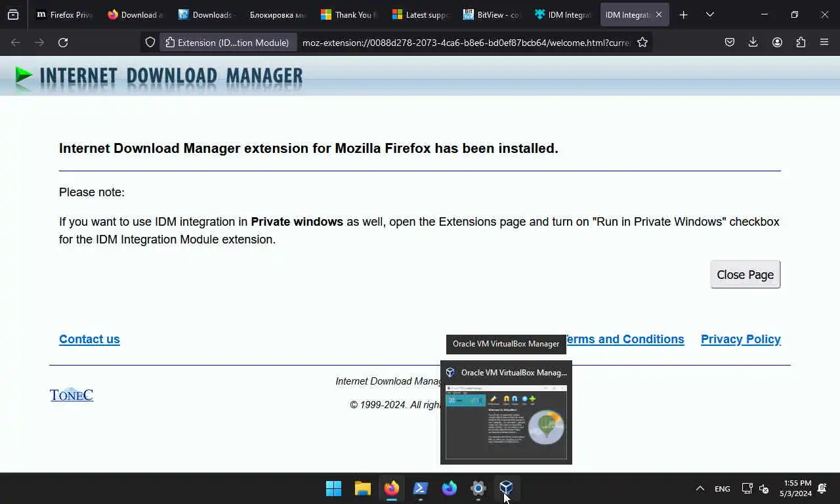The image size is (840, 504).
Task: Open the Latest support tab
Action: pyautogui.click(x=420, y=14)
